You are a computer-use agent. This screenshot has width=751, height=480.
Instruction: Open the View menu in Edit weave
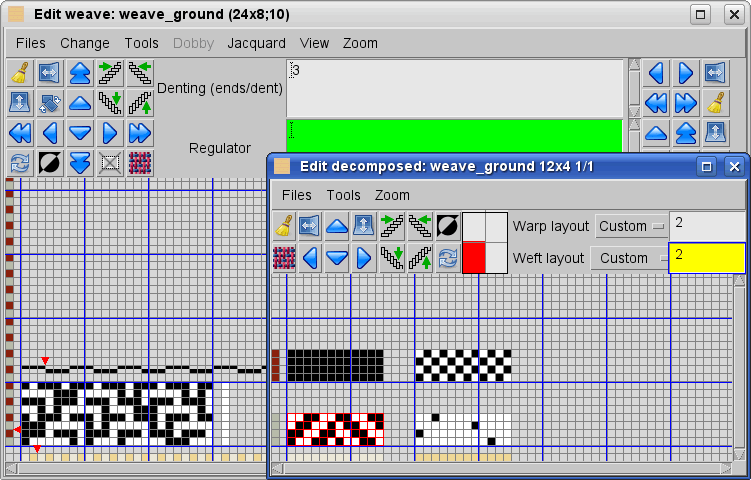[x=314, y=43]
